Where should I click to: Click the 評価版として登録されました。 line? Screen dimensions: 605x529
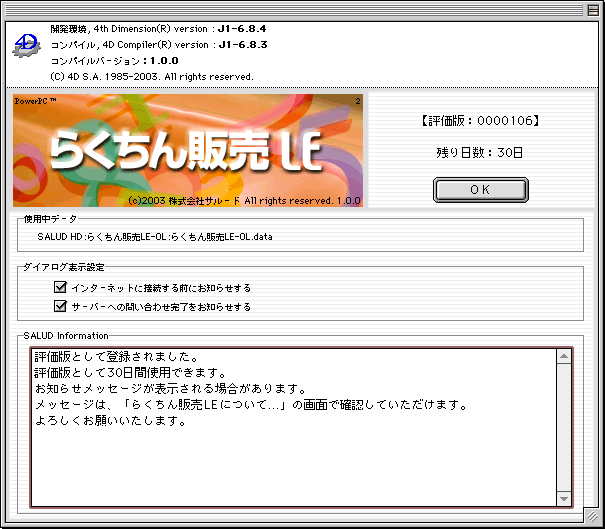pos(117,357)
